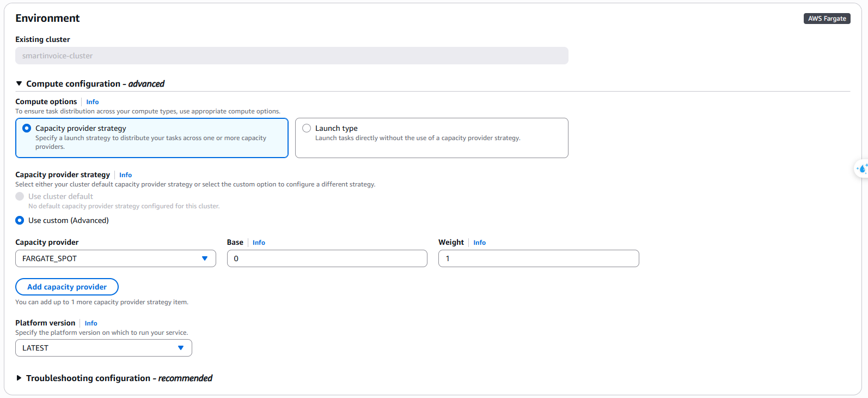Image resolution: width=868 pixels, height=398 pixels.
Task: Click the floating assistant icon on right edge
Action: tap(861, 168)
